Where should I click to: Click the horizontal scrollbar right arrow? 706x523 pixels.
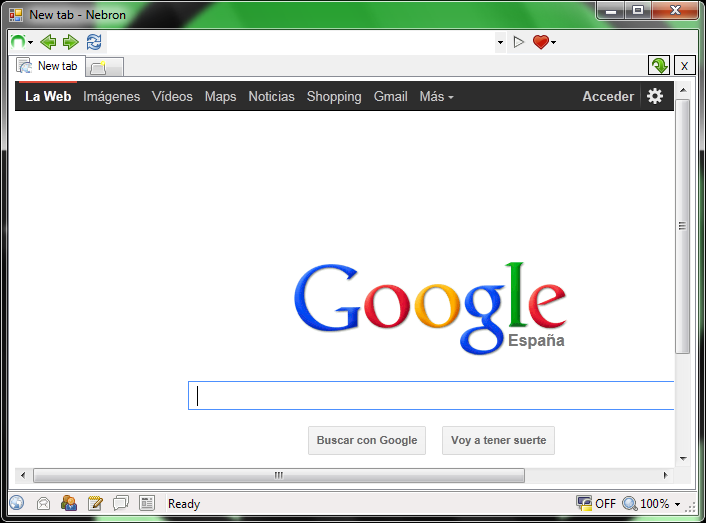pos(665,475)
